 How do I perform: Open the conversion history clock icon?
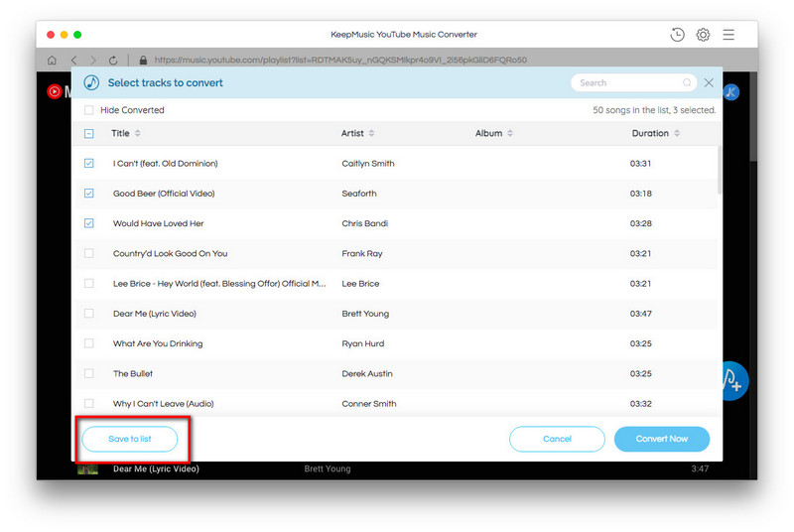(677, 35)
